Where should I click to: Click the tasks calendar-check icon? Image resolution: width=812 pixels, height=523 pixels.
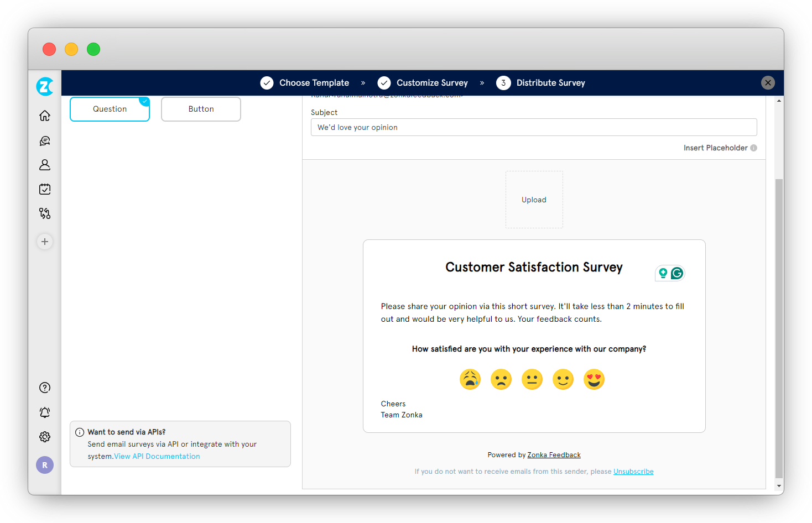coord(44,189)
